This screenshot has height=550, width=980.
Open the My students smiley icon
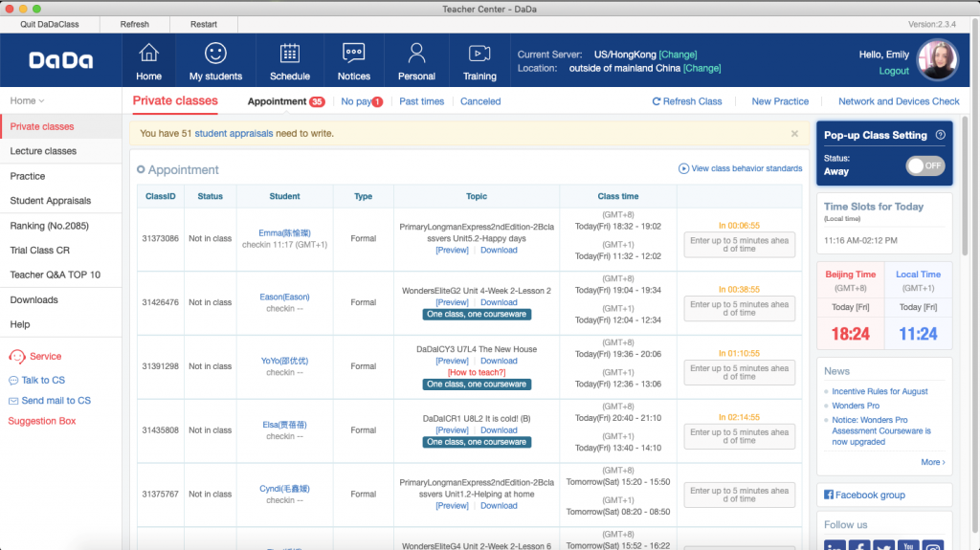point(215,53)
